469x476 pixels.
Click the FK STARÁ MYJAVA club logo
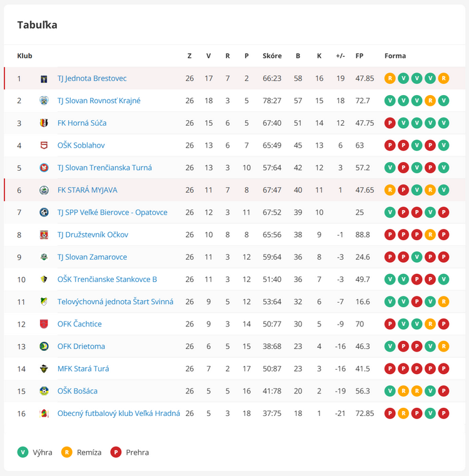pos(44,190)
